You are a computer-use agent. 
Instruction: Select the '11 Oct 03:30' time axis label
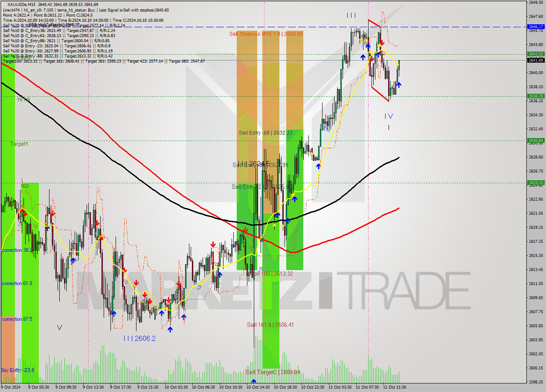click(340, 387)
